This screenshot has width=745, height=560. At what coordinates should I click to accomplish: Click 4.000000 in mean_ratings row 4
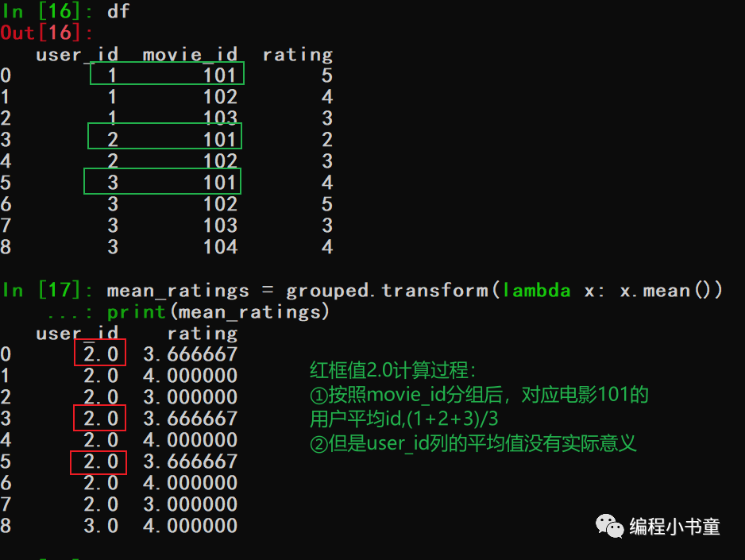[190, 440]
